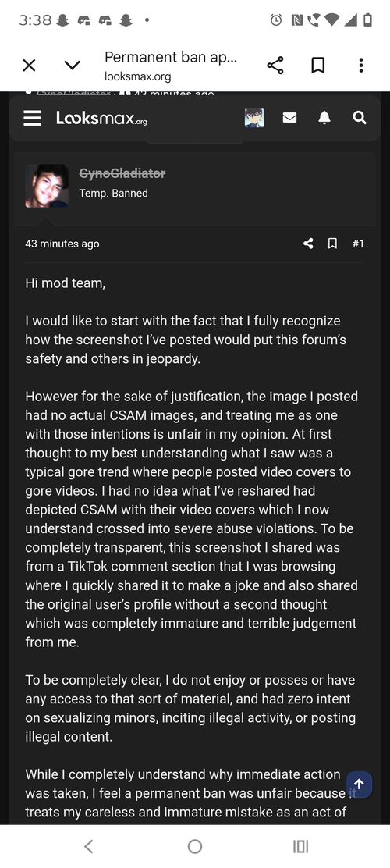Open the inbox envelope icon

(289, 117)
